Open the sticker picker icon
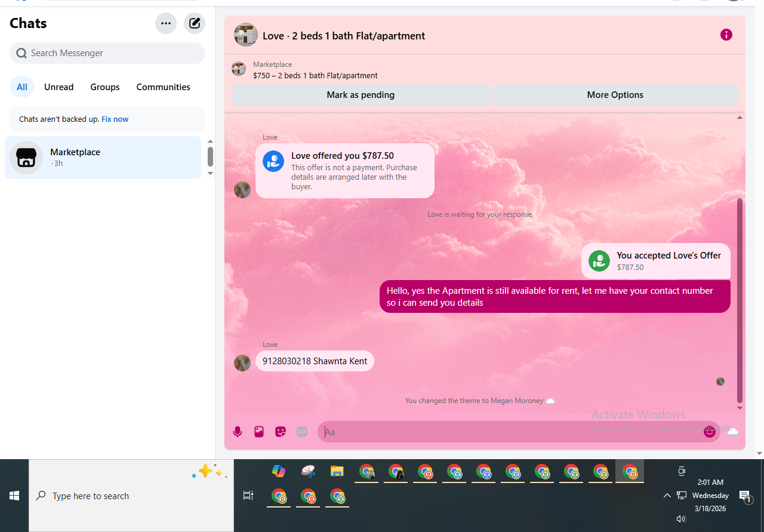764x532 pixels. pos(281,432)
